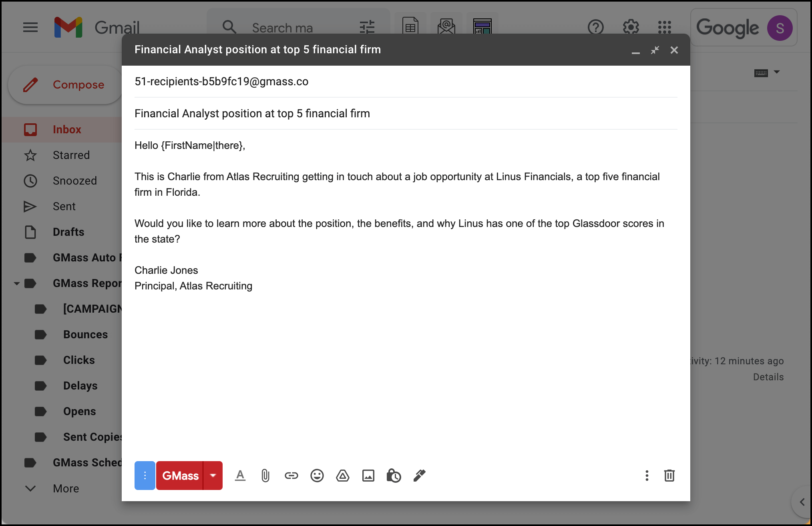Viewport: 812px width, 526px height.
Task: Open the [CAMPAIGN label
Action: point(62,309)
